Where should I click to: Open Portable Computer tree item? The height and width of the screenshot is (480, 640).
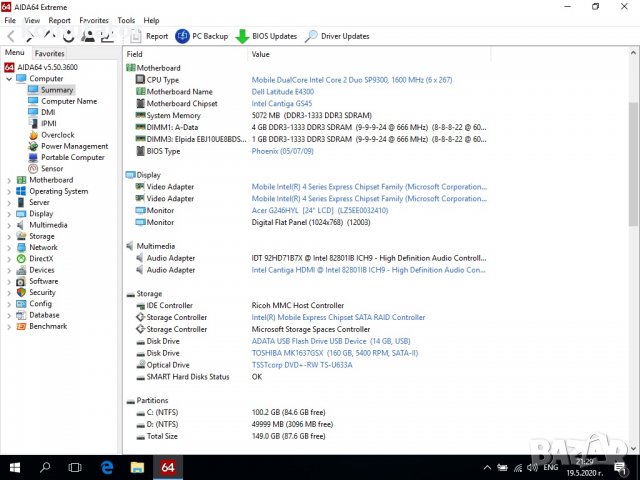67,157
